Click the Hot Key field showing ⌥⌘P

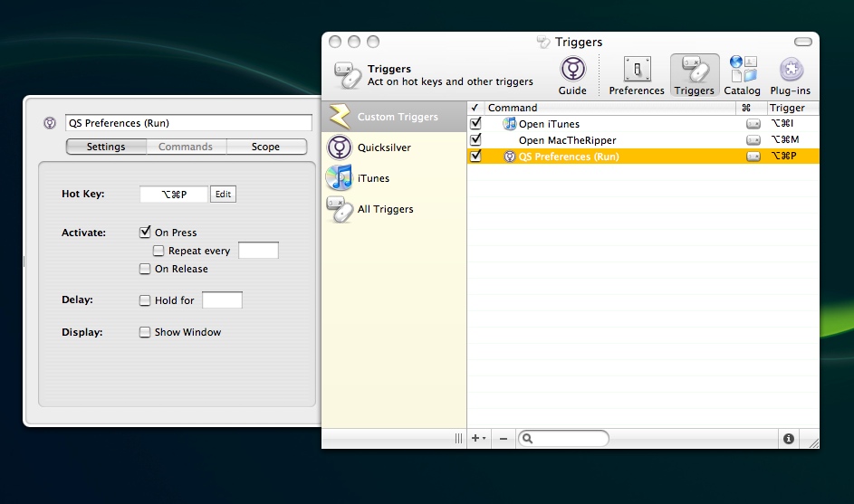coord(174,195)
